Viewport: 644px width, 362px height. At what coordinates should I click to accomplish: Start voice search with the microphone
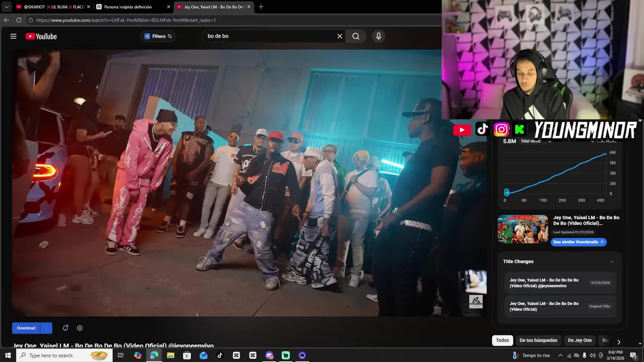coord(379,36)
